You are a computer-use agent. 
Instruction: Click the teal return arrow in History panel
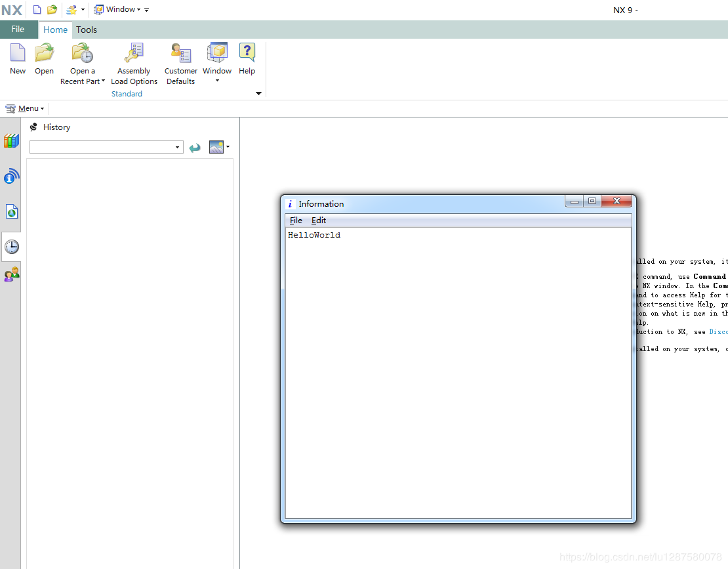coord(195,148)
